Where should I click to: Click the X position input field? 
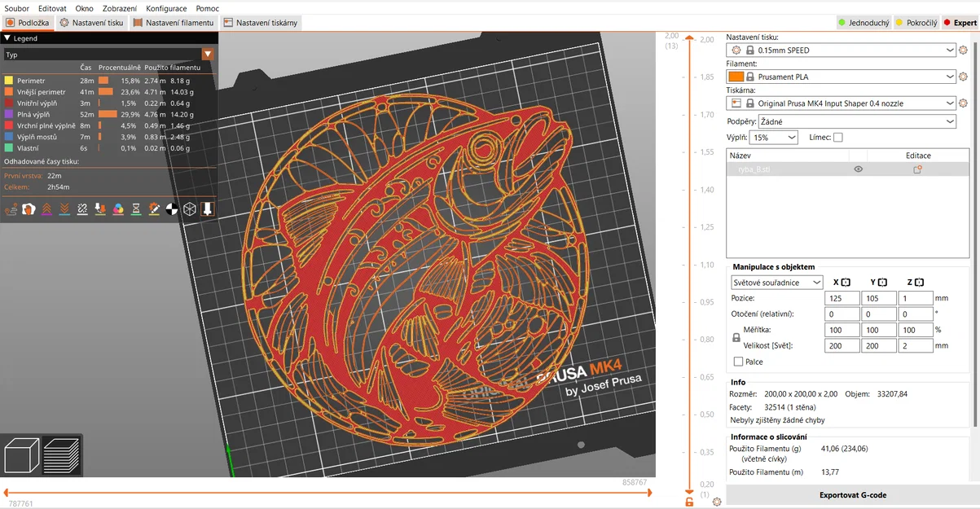842,298
